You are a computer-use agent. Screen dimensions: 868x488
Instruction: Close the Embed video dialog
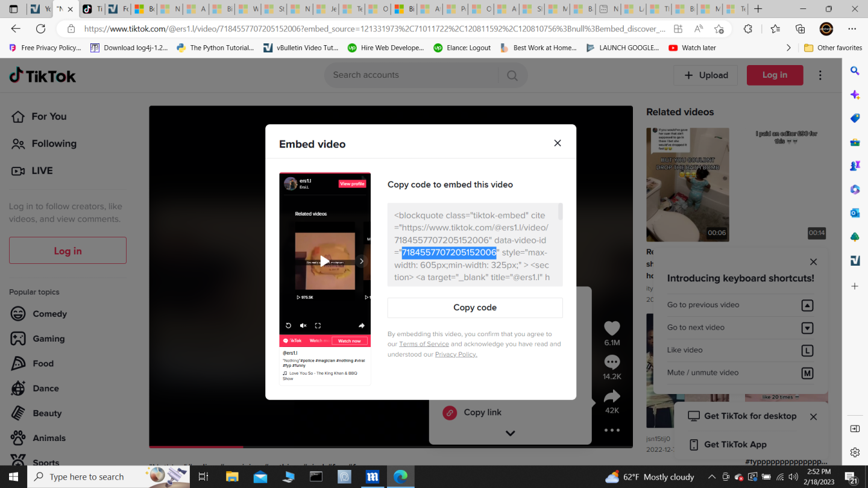(557, 143)
